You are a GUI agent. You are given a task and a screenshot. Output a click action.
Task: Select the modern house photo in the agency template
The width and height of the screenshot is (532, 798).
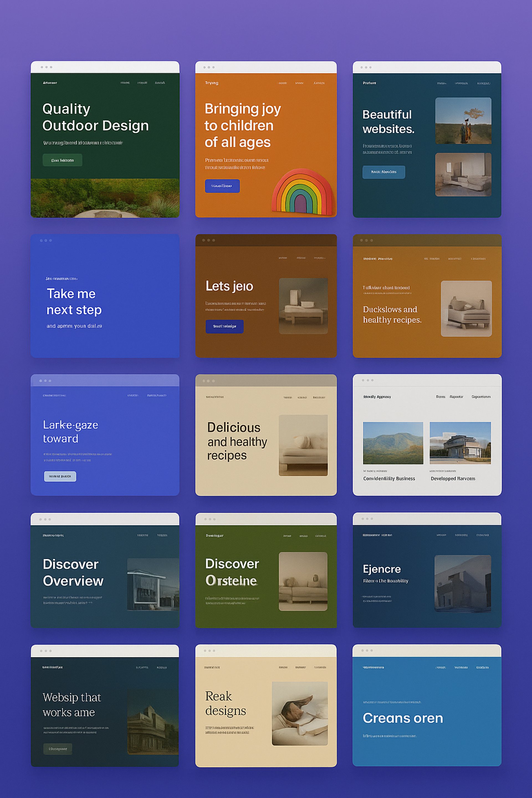coord(460,443)
